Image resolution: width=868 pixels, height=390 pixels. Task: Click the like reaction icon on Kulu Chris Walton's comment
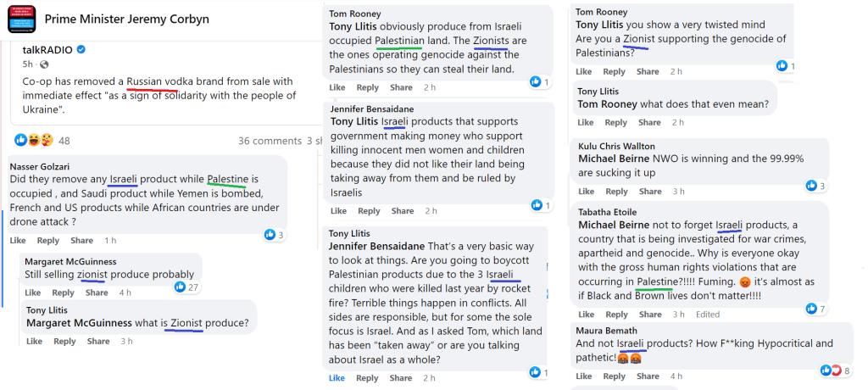[x=811, y=186]
